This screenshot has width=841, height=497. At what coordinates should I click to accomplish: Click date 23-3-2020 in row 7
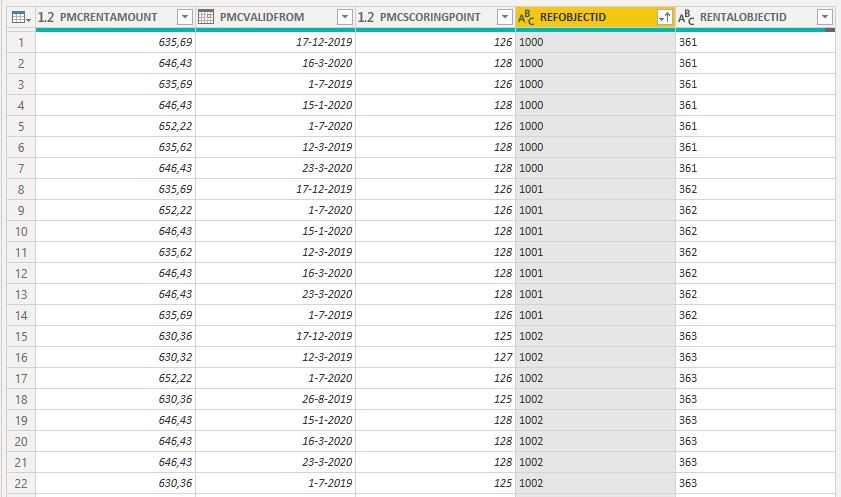coord(327,168)
